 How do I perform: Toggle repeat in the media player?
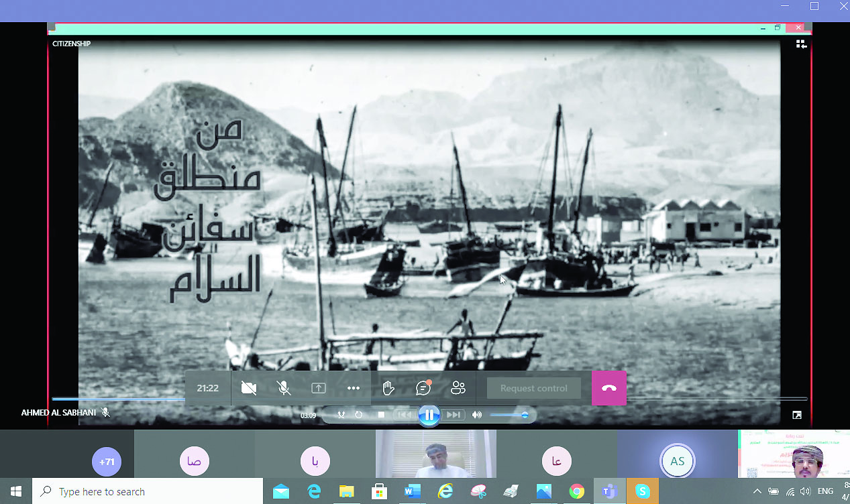click(359, 415)
